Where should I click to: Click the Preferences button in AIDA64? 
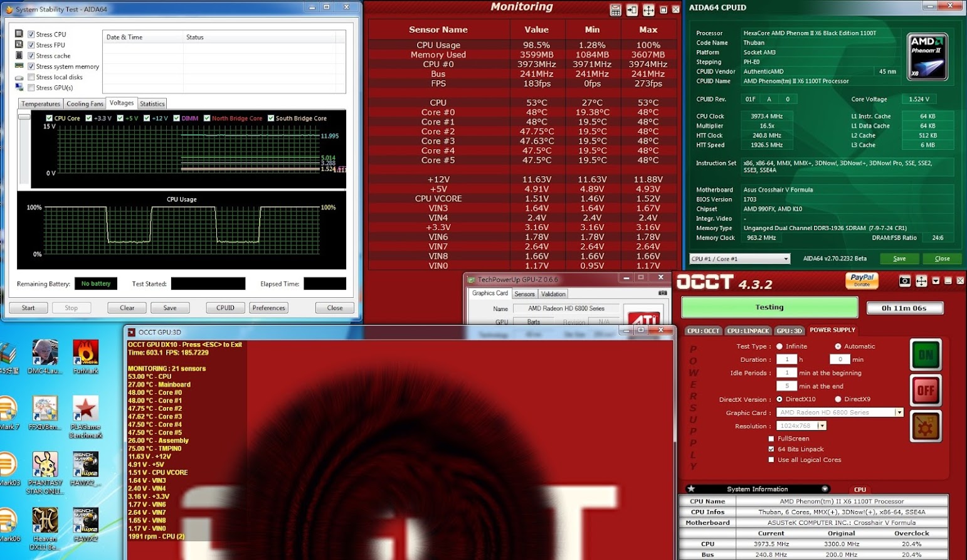tap(269, 308)
